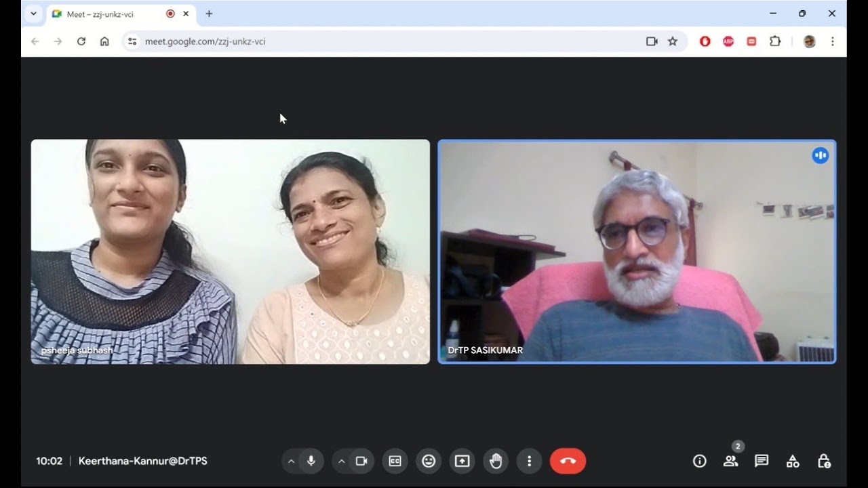
Task: Go back to the previous page
Action: tap(35, 41)
